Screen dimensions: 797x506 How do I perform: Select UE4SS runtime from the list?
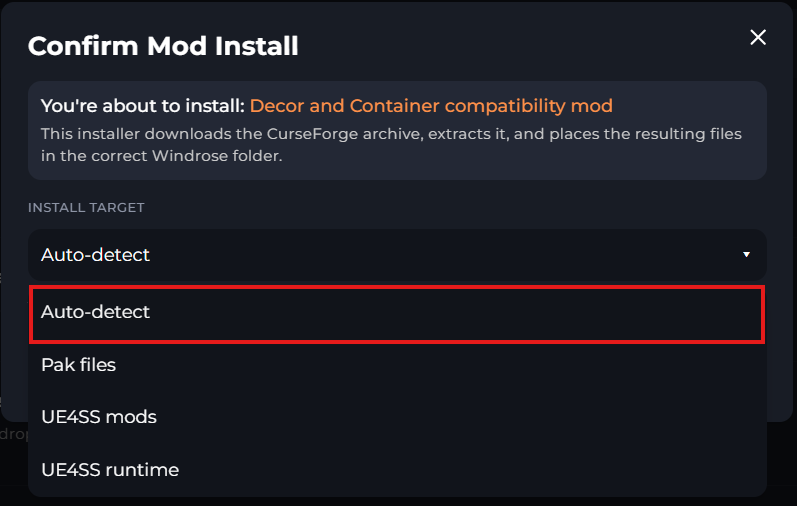(x=110, y=469)
